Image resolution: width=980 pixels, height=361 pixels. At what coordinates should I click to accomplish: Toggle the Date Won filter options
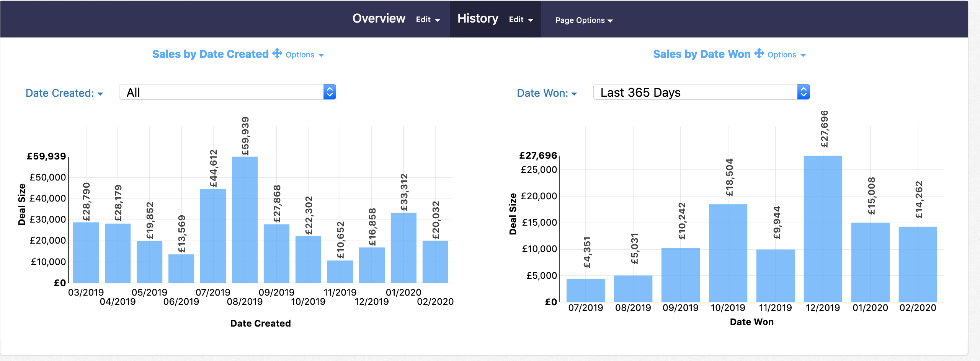[544, 93]
